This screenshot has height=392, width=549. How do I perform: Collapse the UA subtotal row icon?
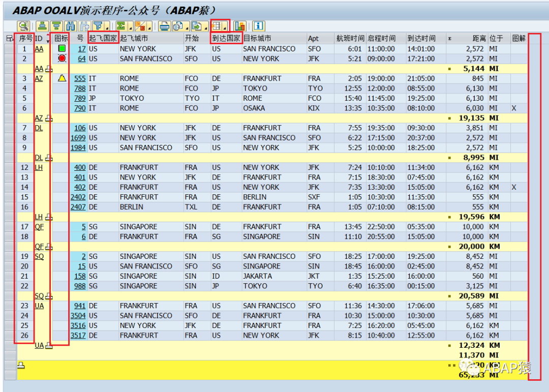tap(49, 346)
